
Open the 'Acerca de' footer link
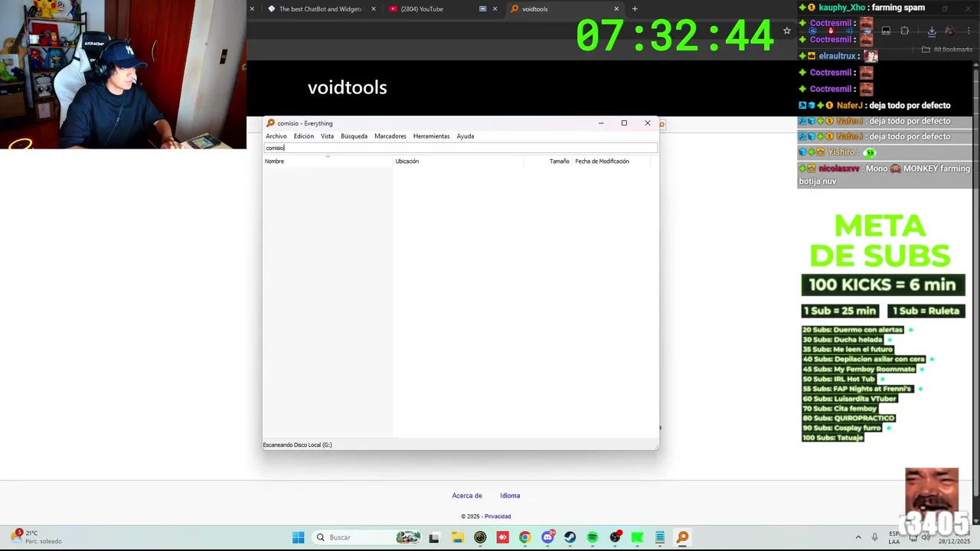467,496
